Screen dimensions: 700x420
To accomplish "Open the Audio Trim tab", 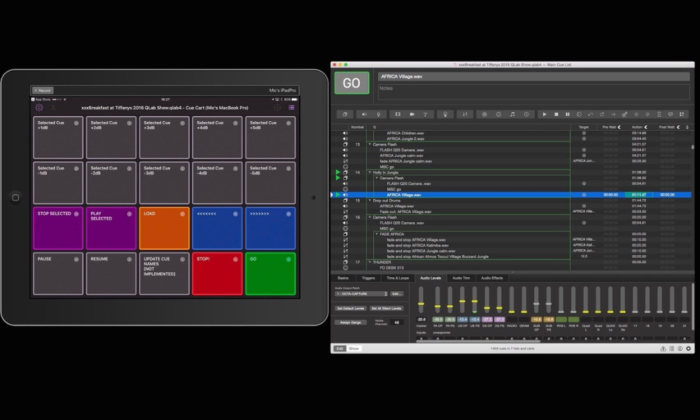I will point(461,278).
